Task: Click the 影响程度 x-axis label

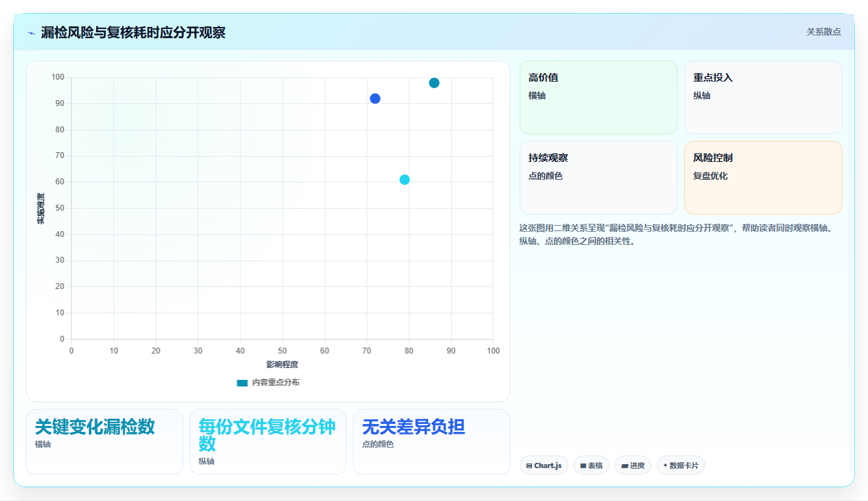Action: coord(283,365)
